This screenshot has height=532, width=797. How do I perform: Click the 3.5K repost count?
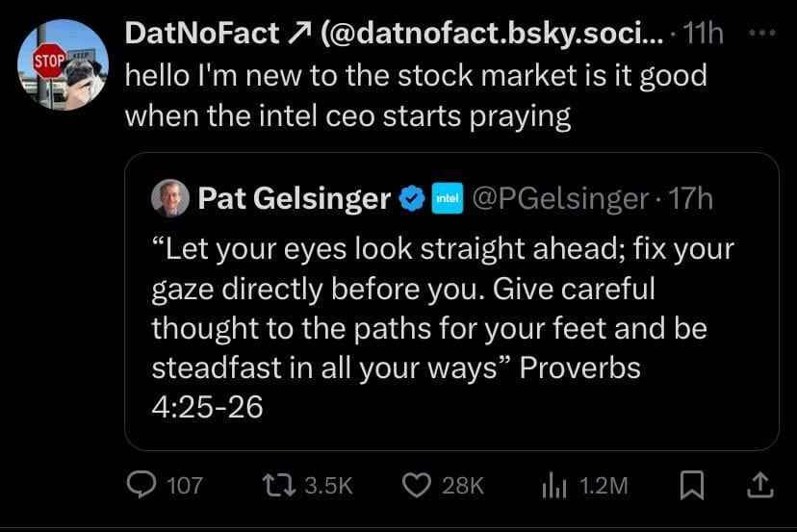tap(329, 486)
